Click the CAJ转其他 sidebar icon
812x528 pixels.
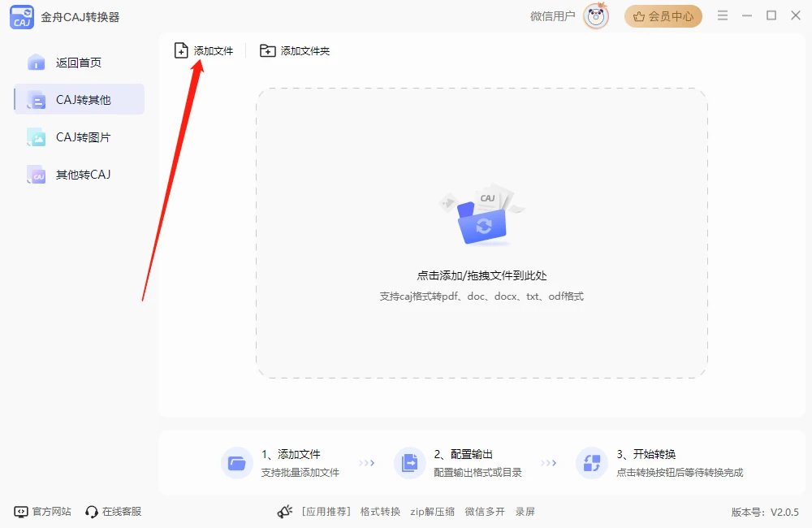pos(37,99)
